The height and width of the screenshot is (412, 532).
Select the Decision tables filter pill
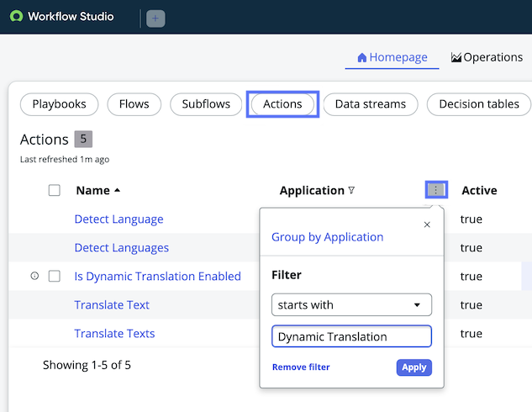tap(479, 104)
